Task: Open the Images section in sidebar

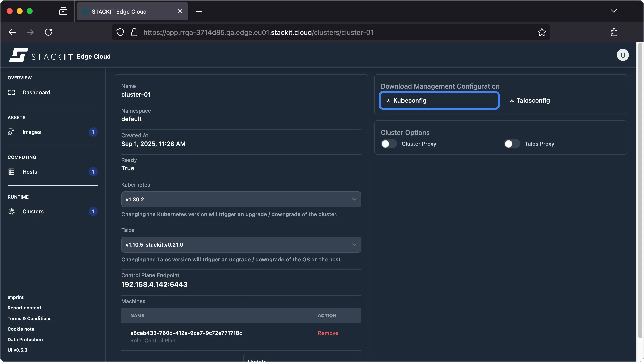Action: 32,132
